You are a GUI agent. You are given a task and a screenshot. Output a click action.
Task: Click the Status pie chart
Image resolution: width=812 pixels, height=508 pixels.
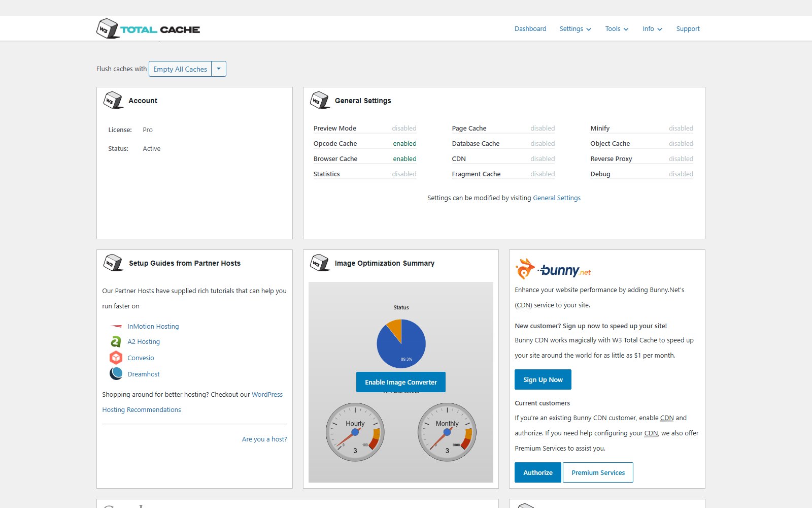click(401, 343)
